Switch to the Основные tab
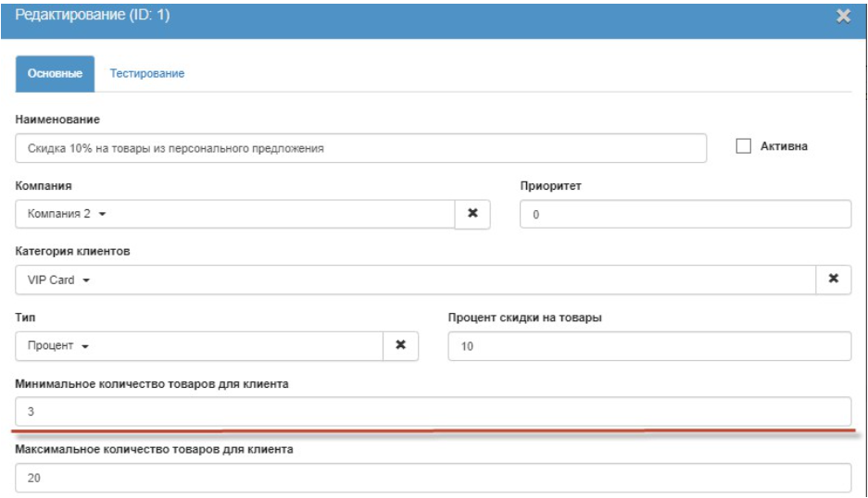The image size is (868, 498). (x=56, y=74)
